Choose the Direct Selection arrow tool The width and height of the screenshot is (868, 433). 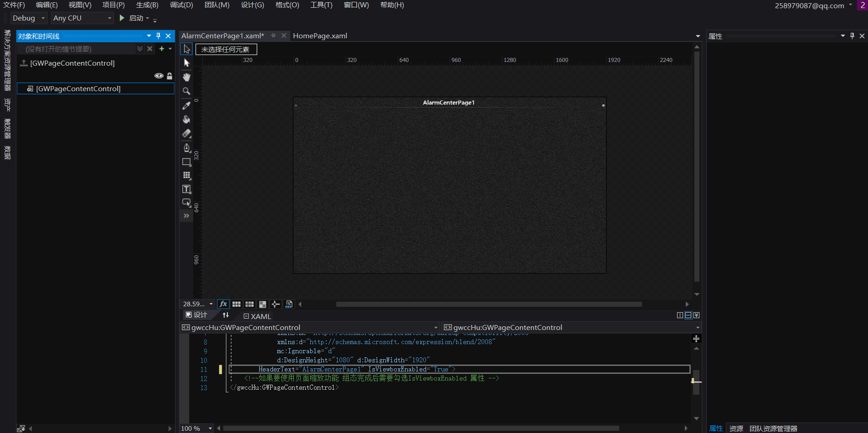pos(186,63)
